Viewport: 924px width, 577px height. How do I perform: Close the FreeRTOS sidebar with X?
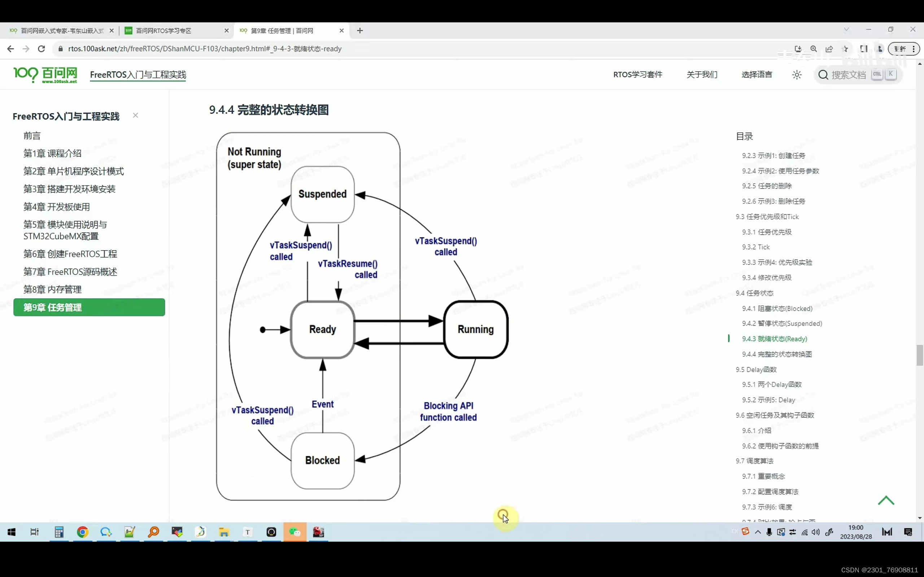[136, 115]
